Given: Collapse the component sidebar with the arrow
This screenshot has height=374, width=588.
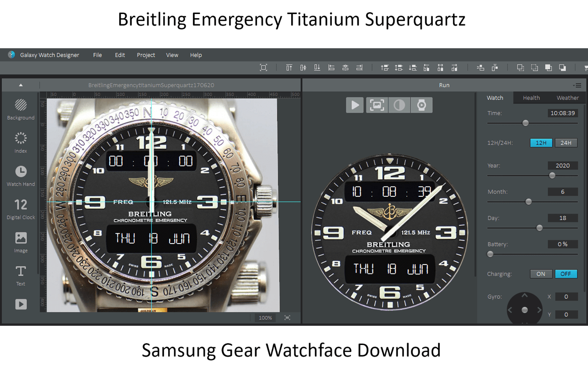Looking at the screenshot, I should coord(20,85).
